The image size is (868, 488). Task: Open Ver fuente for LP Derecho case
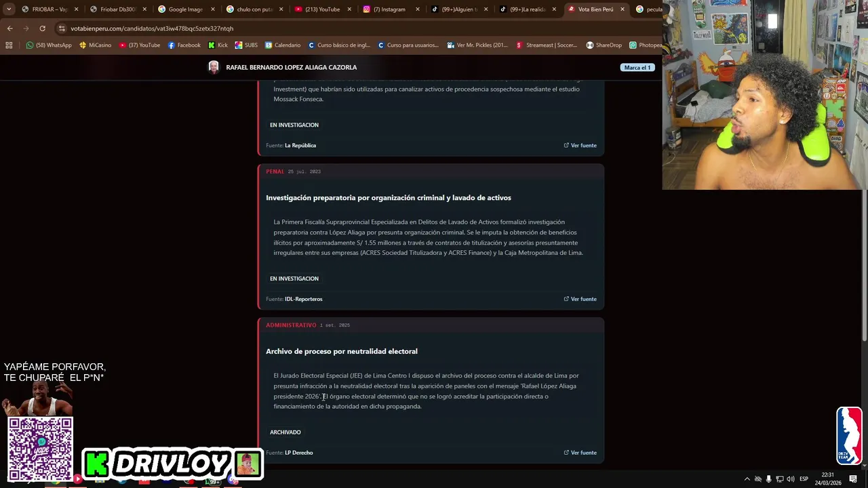click(580, 453)
